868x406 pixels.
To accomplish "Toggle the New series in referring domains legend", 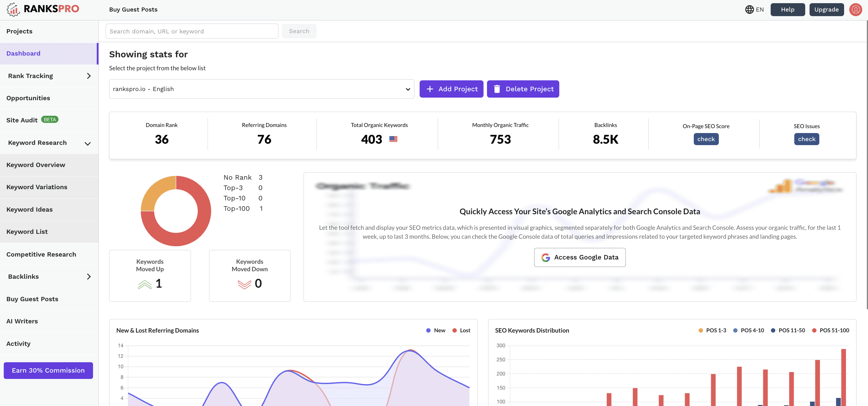I will tap(436, 330).
